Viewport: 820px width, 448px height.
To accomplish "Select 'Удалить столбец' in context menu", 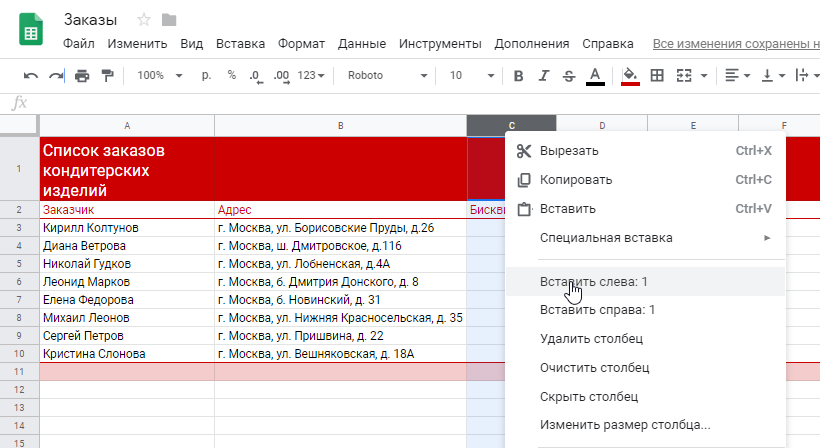I will 591,339.
